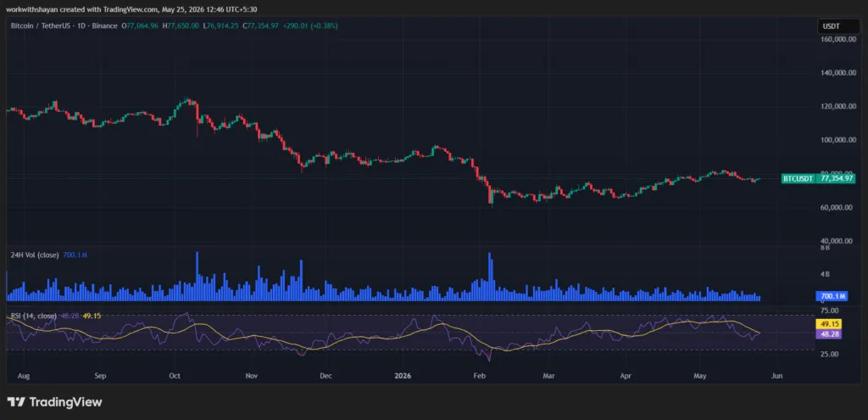
Task: Click the Apr label on time axis
Action: click(626, 376)
